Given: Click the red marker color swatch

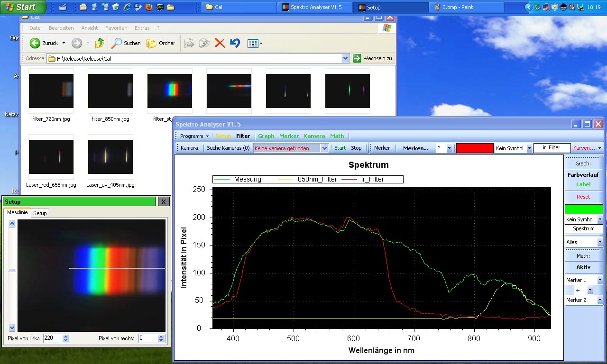Looking at the screenshot, I should pos(474,148).
